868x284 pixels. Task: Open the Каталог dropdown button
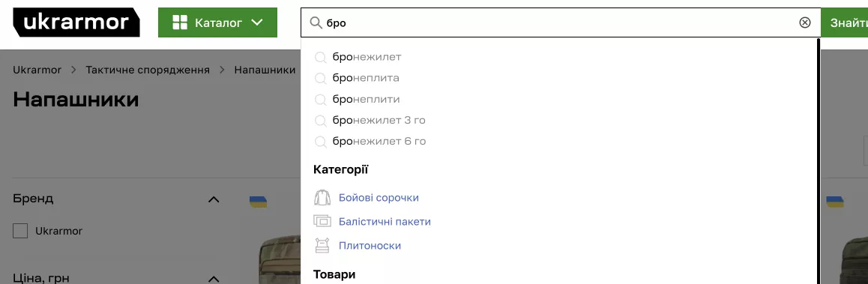(x=217, y=22)
